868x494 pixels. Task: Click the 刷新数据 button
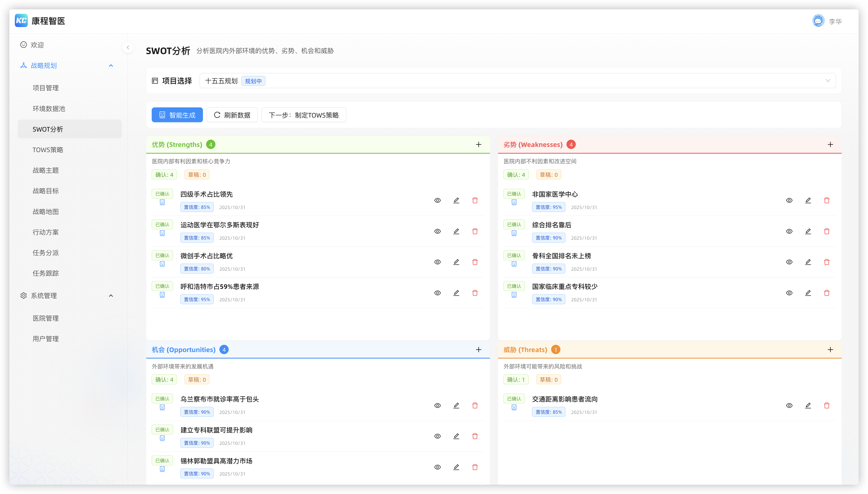(x=232, y=115)
